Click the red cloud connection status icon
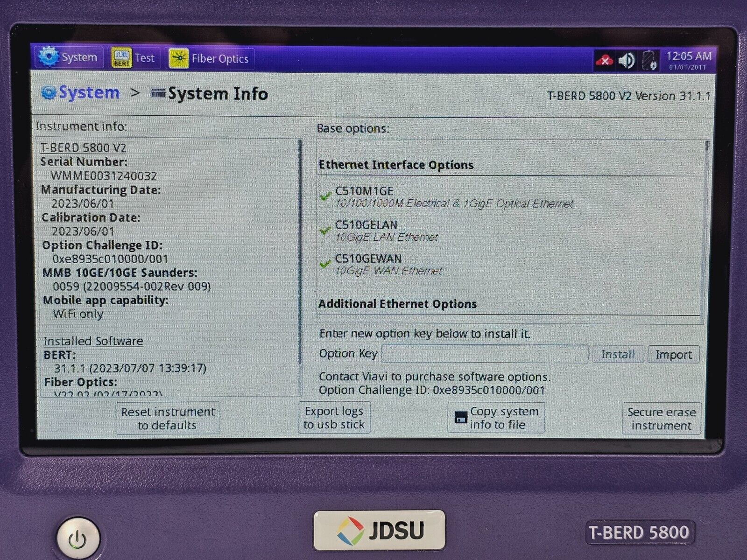The height and width of the screenshot is (560, 747). click(x=604, y=61)
